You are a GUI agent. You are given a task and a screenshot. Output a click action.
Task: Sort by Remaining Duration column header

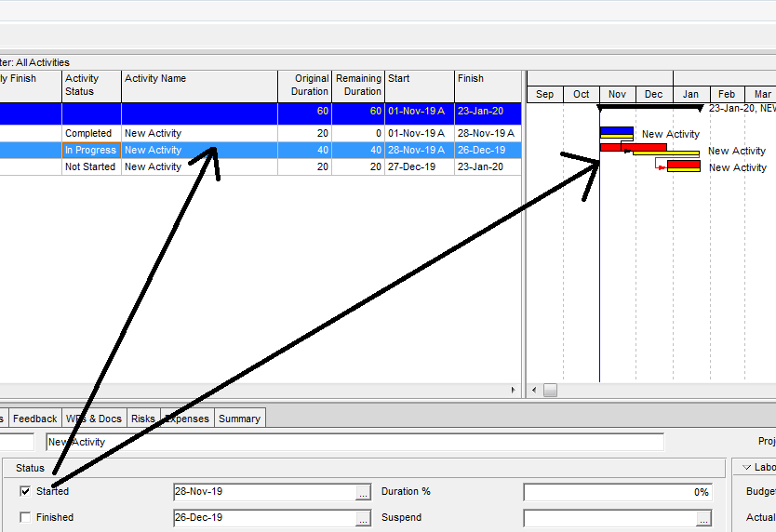pos(358,86)
